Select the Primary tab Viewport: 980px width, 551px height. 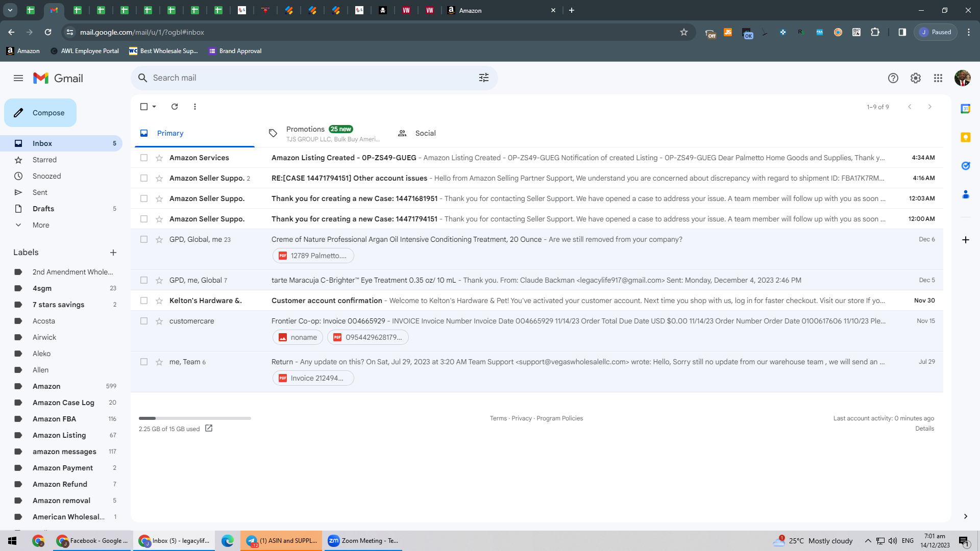click(x=194, y=133)
